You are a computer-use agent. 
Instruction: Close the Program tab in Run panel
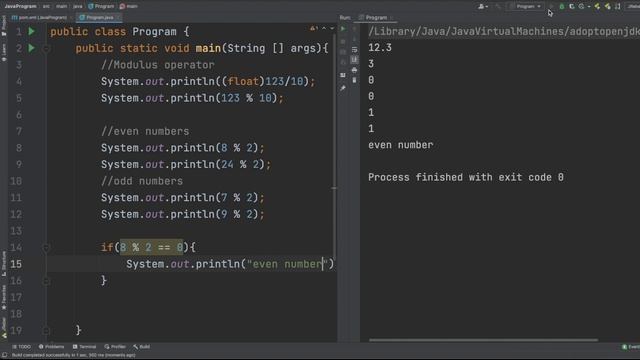click(x=391, y=18)
